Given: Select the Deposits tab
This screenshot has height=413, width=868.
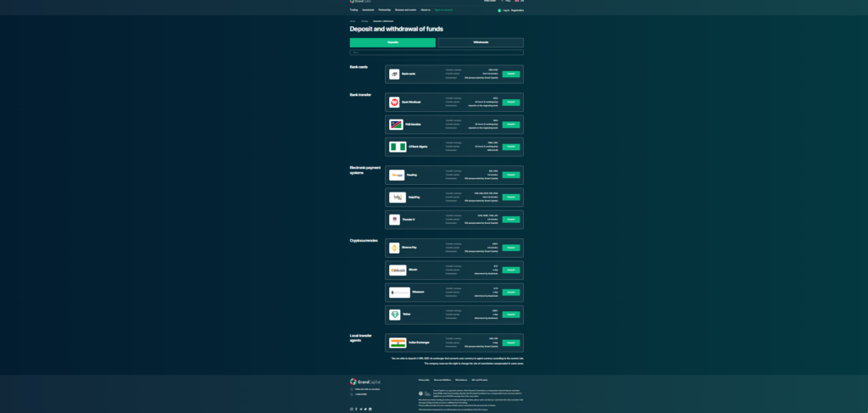Looking at the screenshot, I should click(392, 42).
